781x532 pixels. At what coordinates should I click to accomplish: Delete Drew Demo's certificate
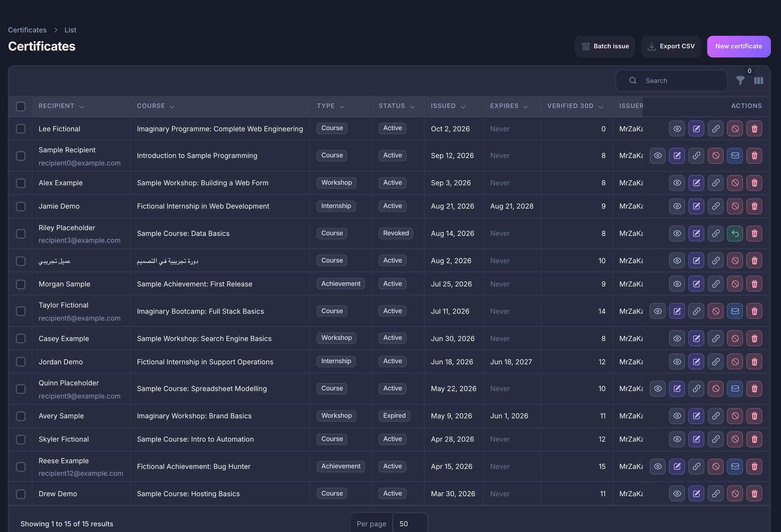click(754, 493)
